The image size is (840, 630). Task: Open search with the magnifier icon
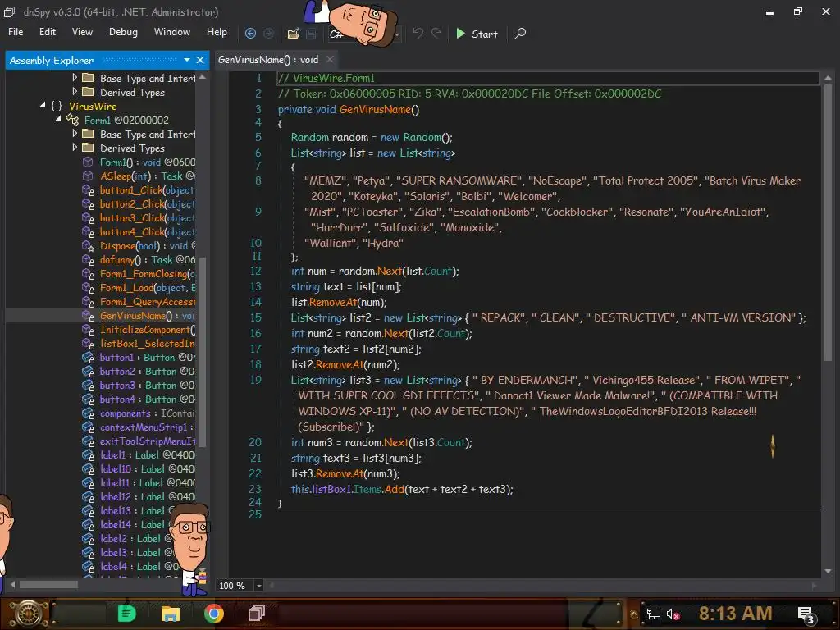pyautogui.click(x=519, y=34)
